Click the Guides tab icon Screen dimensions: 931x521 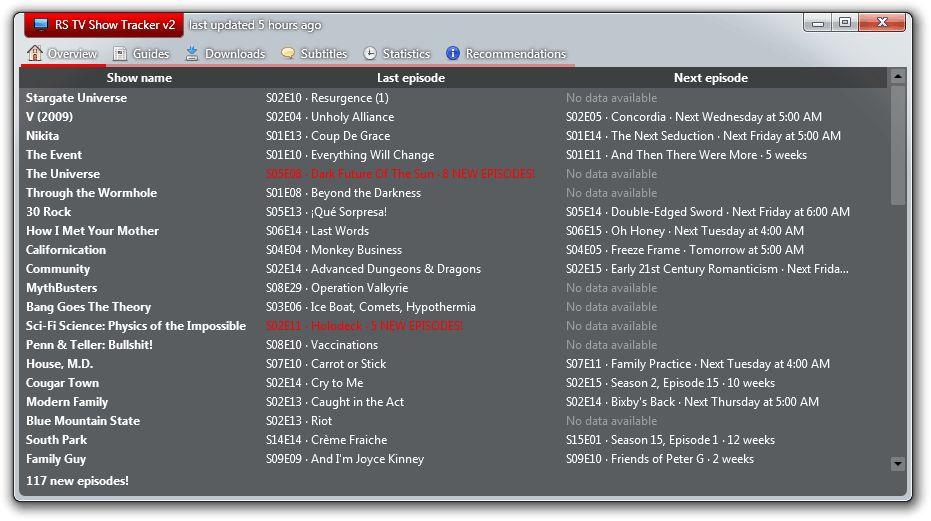120,54
